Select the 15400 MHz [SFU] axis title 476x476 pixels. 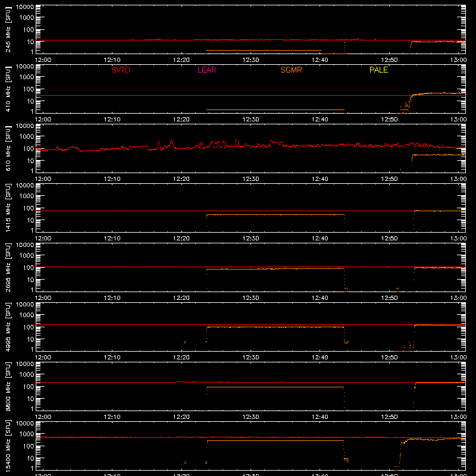pos(8,446)
